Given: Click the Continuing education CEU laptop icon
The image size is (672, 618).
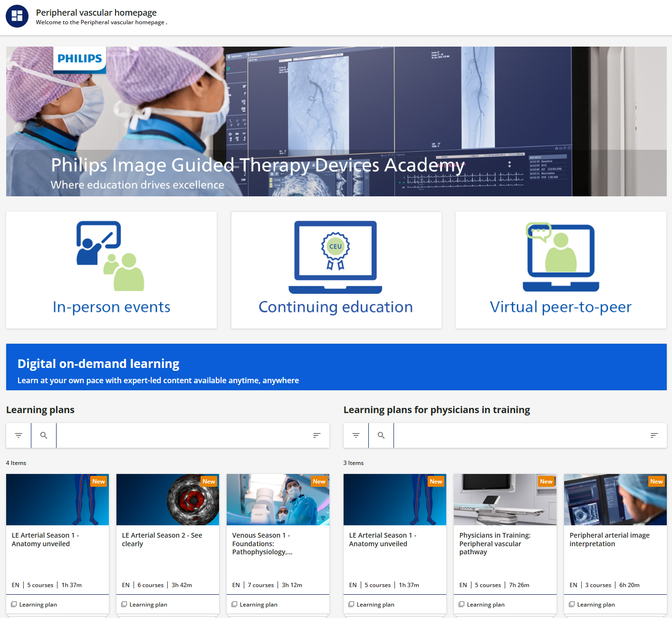Looking at the screenshot, I should click(x=336, y=257).
